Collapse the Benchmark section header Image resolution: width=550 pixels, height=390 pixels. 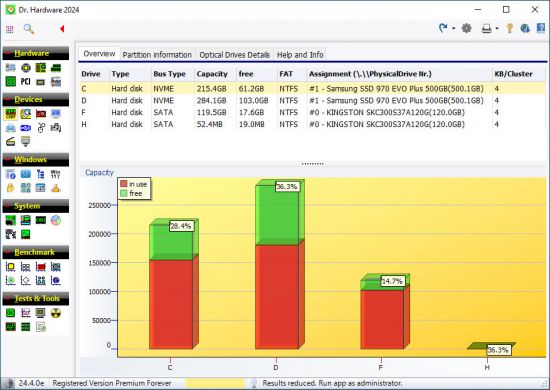point(36,252)
